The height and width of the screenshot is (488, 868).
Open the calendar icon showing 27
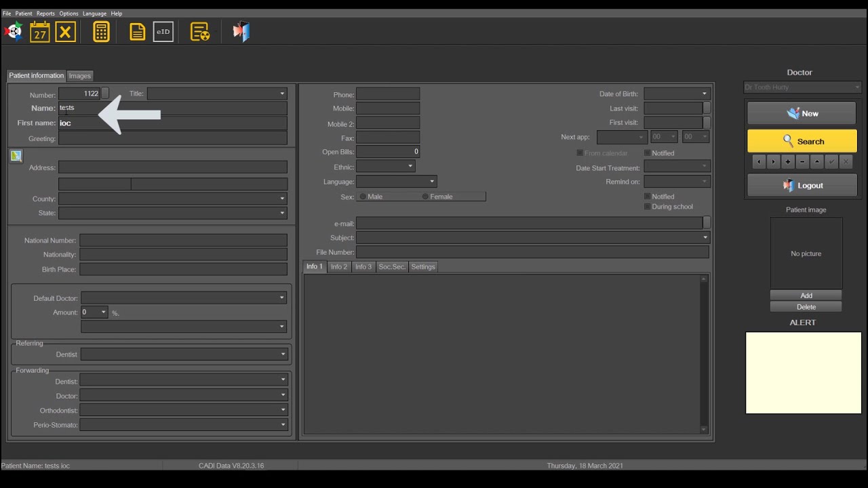coord(40,32)
